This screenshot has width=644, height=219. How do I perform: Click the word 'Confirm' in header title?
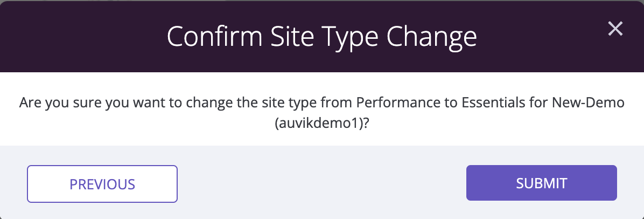pyautogui.click(x=214, y=36)
